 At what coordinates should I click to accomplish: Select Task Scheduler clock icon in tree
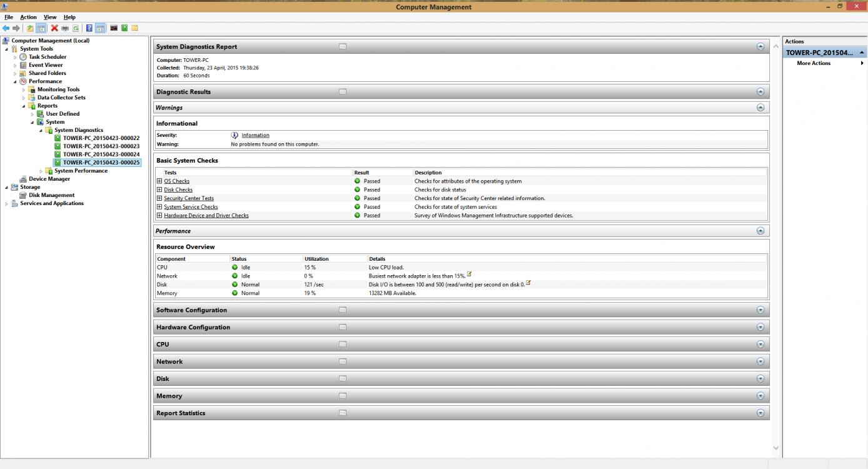pyautogui.click(x=23, y=57)
